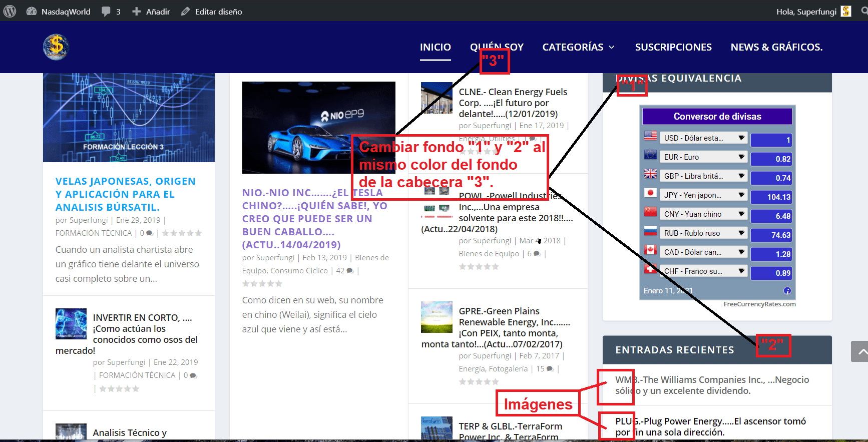The width and height of the screenshot is (868, 442).
Task: Edit the JPY amount field showing 104.13
Action: 771,197
